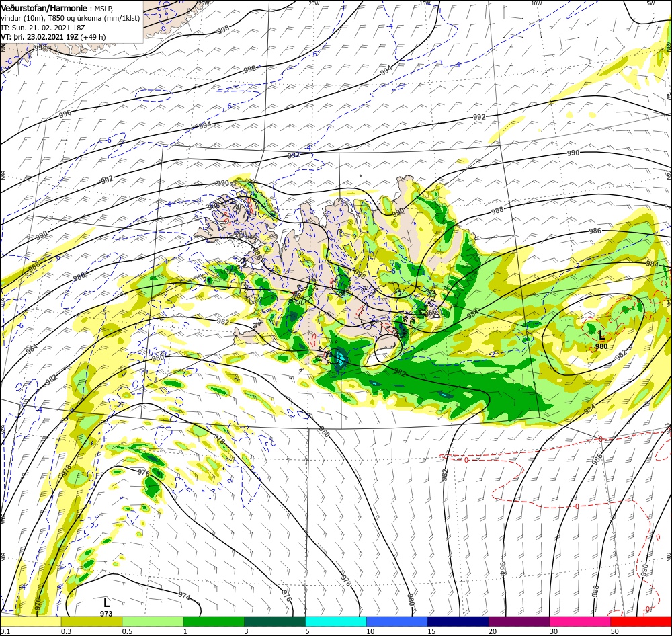
Task: Click the olive 0.3 precipitation legend swatch
Action: click(x=91, y=621)
